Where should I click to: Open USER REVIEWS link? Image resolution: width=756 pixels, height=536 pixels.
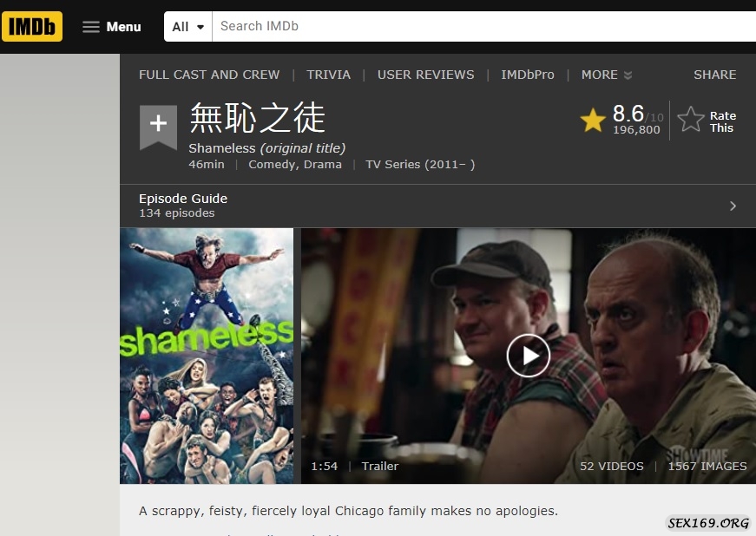[x=425, y=75]
